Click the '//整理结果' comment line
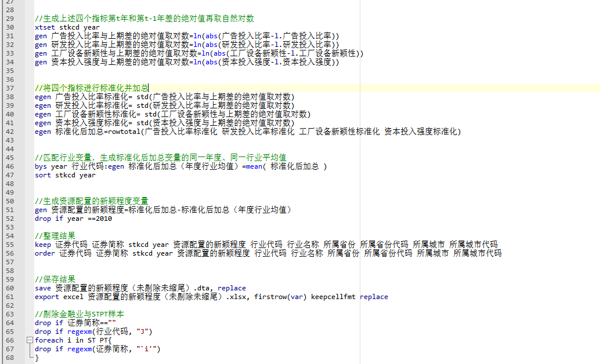Screen dimensions: 600x364 (x=55, y=236)
